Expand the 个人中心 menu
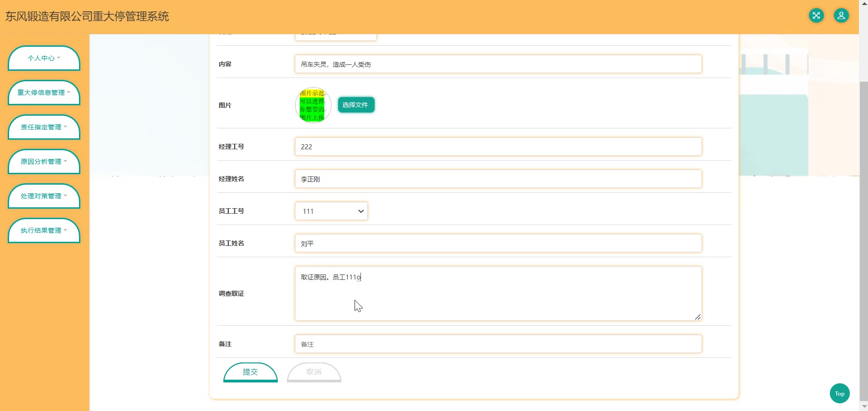The width and height of the screenshot is (868, 411). pyautogui.click(x=44, y=58)
